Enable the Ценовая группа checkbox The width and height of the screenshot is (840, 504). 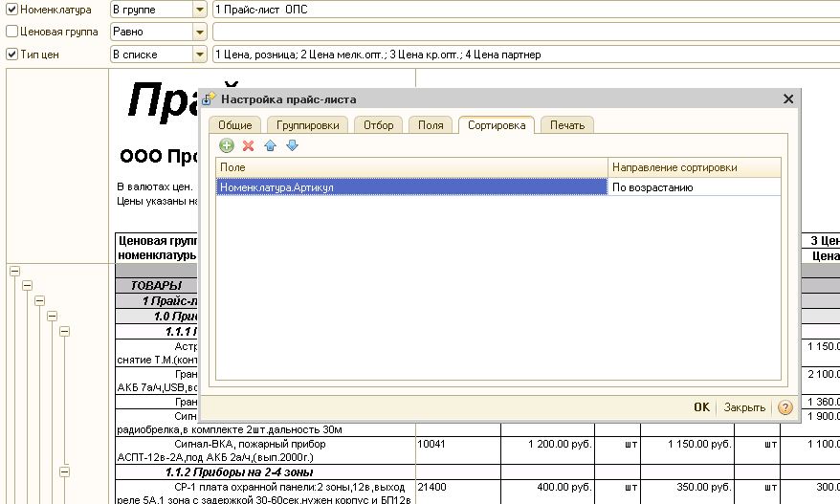(x=11, y=32)
